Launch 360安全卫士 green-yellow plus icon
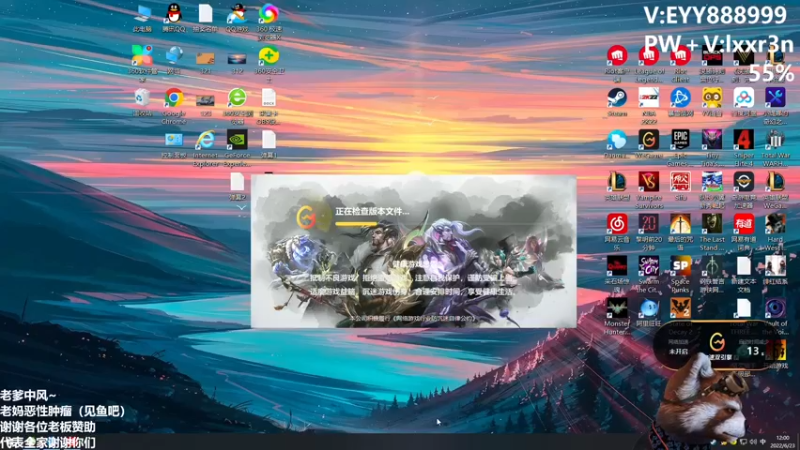The height and width of the screenshot is (450, 800). pos(268,56)
